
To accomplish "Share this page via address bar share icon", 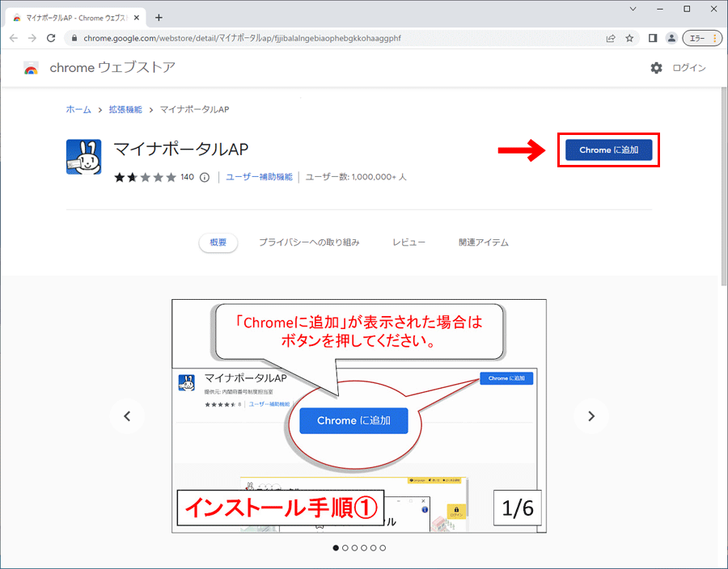I will point(611,39).
